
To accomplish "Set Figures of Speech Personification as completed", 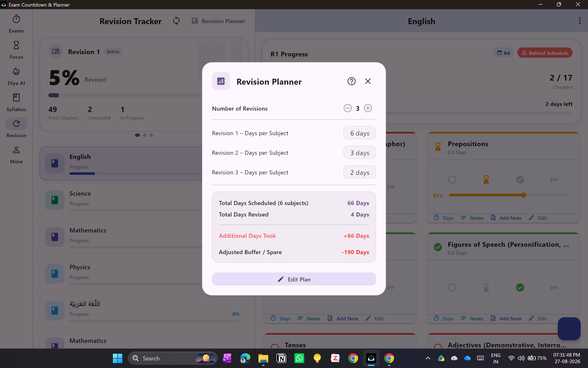I will (x=520, y=287).
